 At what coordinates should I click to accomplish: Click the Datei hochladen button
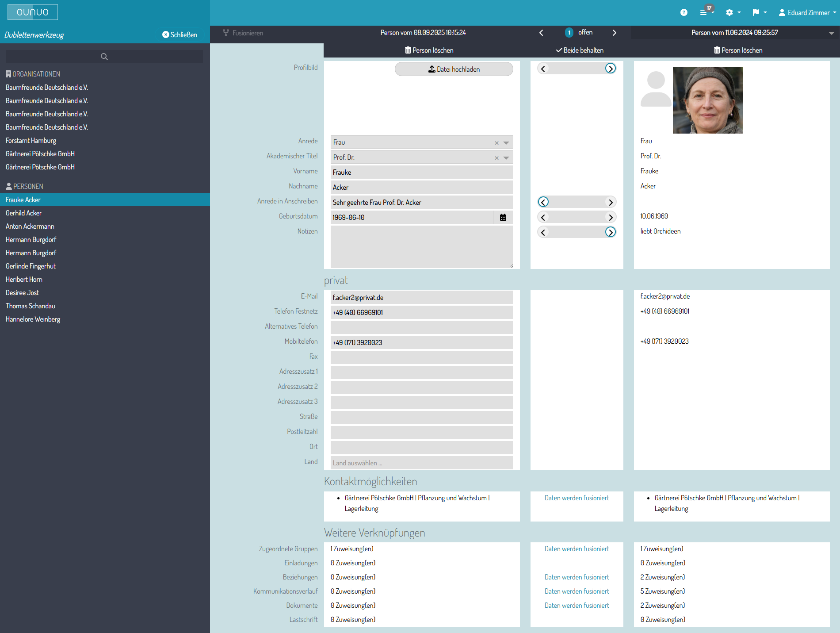(454, 69)
